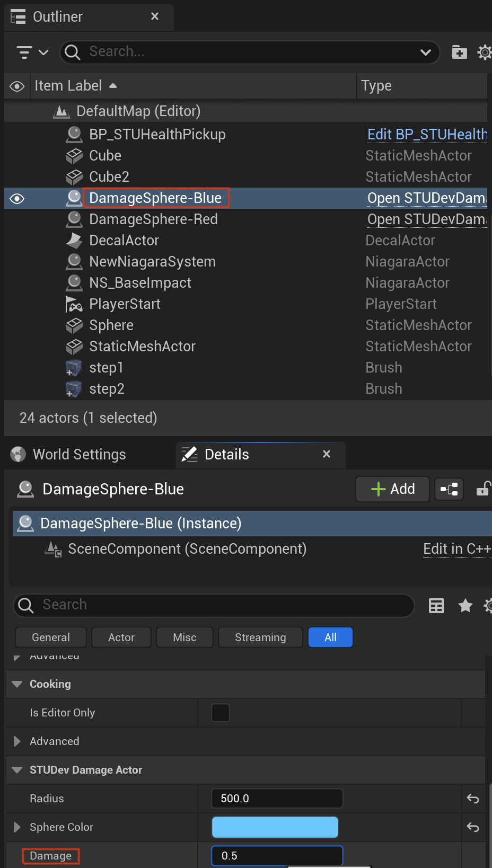Click the visibility eye column header
Screen dimensions: 492x868
17,86
